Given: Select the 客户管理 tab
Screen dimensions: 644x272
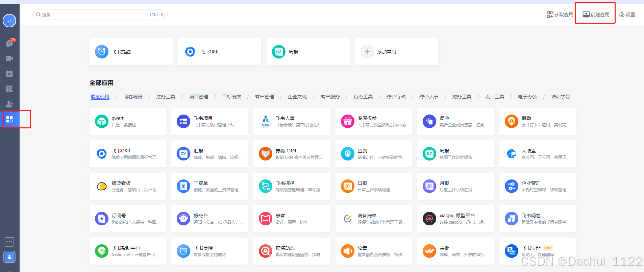Looking at the screenshot, I should tap(265, 97).
